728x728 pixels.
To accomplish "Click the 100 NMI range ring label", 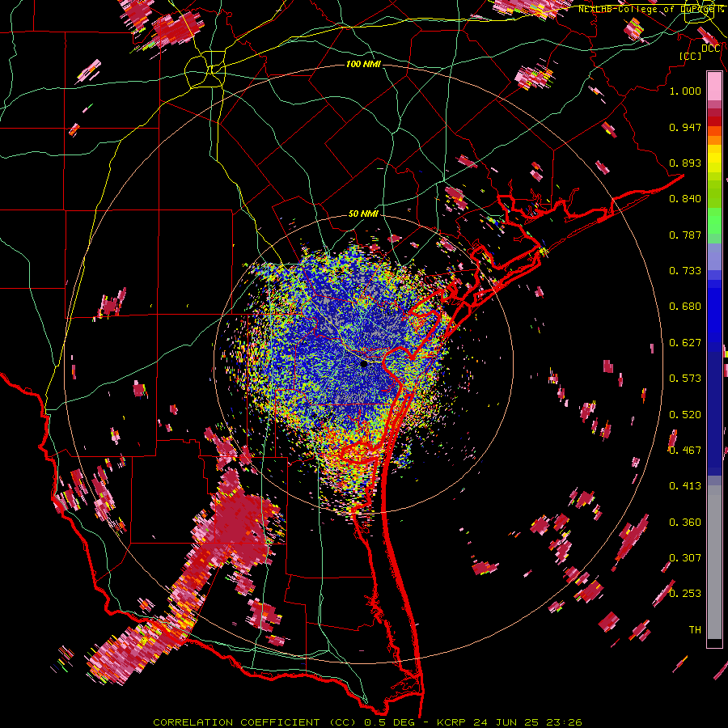I will (x=363, y=64).
